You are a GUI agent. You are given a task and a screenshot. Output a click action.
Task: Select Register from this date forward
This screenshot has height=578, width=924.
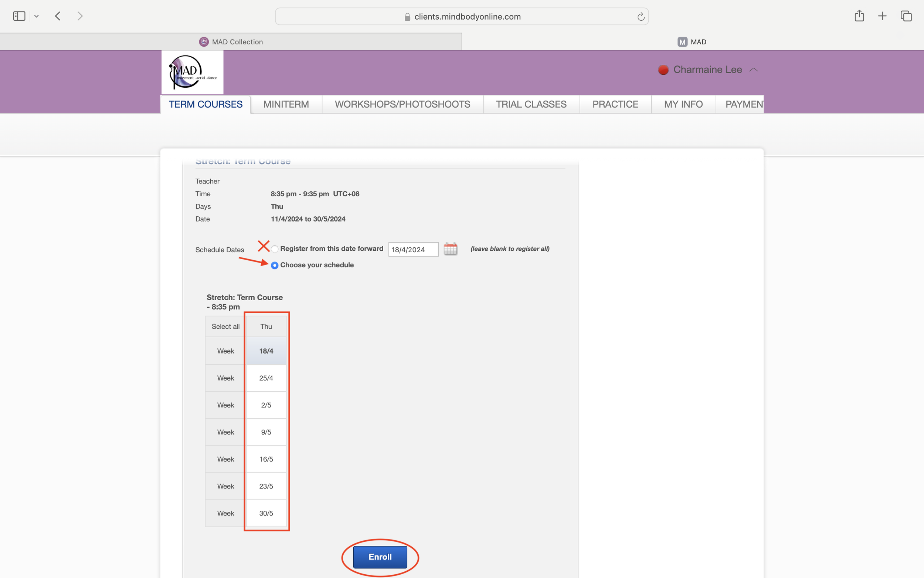(275, 249)
